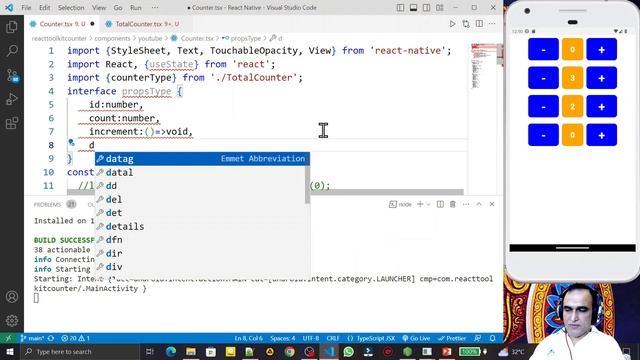640x360 pixels.
Task: Open File Explorer from the taskbar
Action: (191, 351)
